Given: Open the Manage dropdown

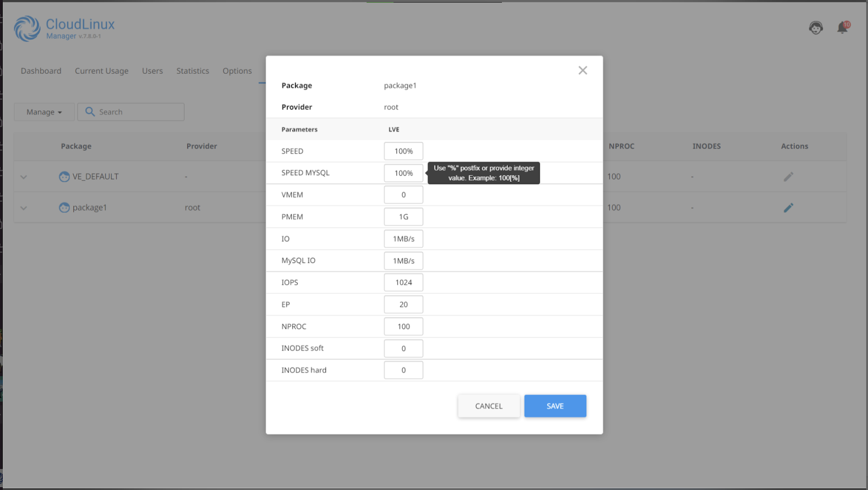Looking at the screenshot, I should tap(43, 112).
